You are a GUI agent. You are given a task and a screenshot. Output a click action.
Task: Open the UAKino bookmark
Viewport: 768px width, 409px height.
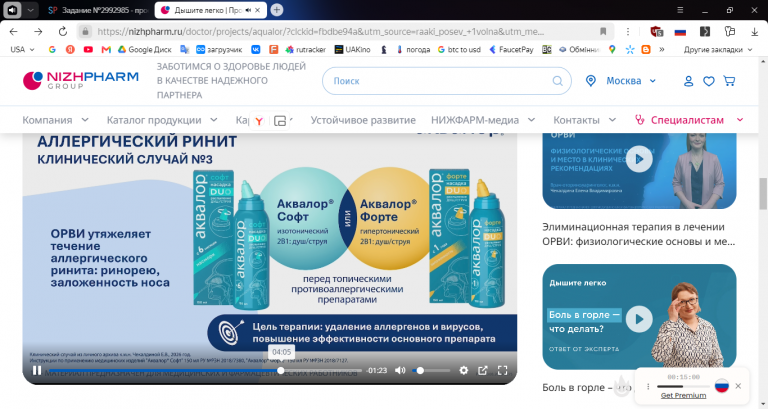click(x=352, y=49)
